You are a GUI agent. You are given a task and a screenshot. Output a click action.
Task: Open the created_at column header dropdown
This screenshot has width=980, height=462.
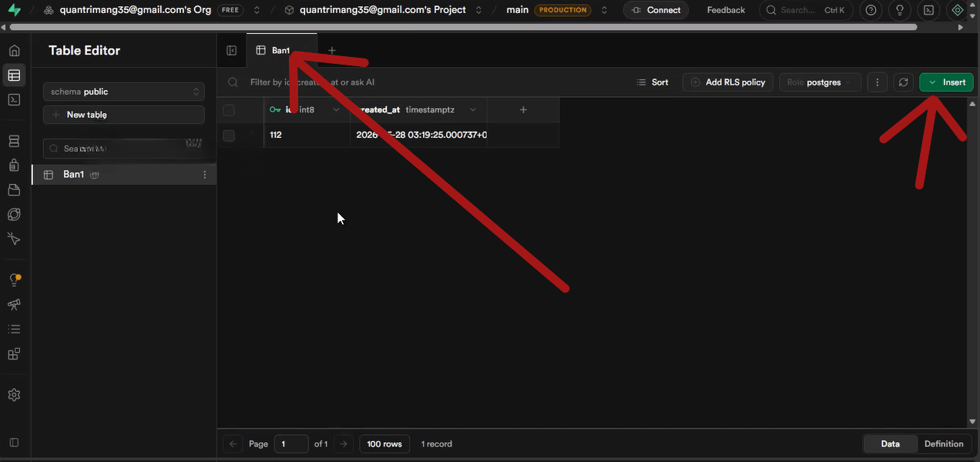(473, 110)
